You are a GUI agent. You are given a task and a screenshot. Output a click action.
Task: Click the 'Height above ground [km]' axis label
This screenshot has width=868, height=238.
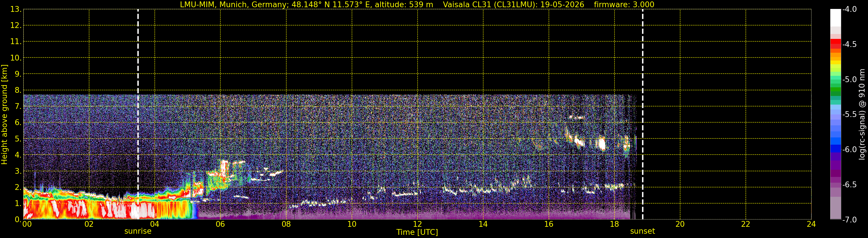pyautogui.click(x=4, y=115)
